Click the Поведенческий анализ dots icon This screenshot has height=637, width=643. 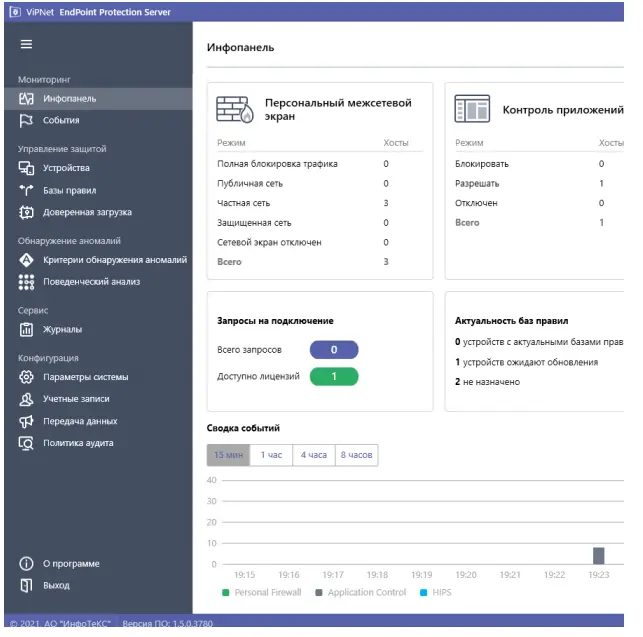click(27, 282)
